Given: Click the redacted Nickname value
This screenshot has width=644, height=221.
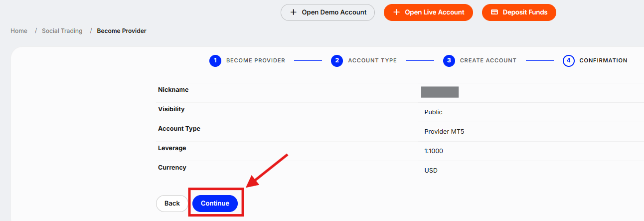Looking at the screenshot, I should tap(440, 92).
